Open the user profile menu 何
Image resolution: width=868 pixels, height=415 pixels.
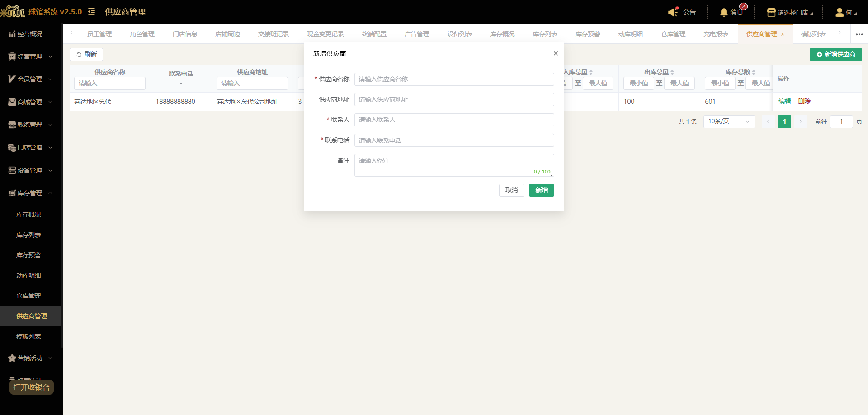click(846, 13)
